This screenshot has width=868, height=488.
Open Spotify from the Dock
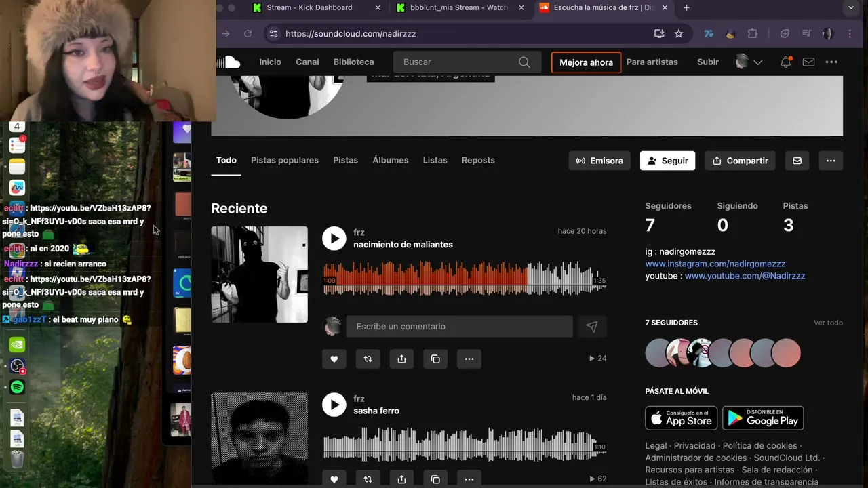[x=18, y=387]
